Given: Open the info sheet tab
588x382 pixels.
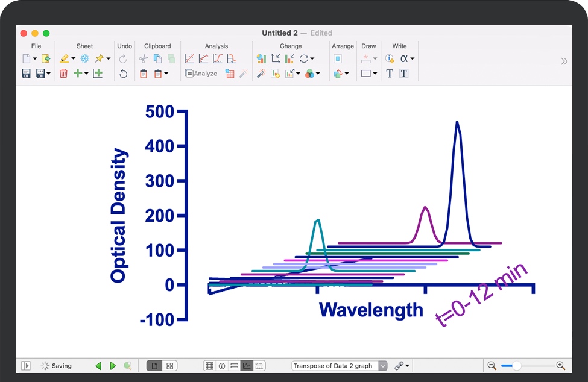Looking at the screenshot, I should click(222, 366).
